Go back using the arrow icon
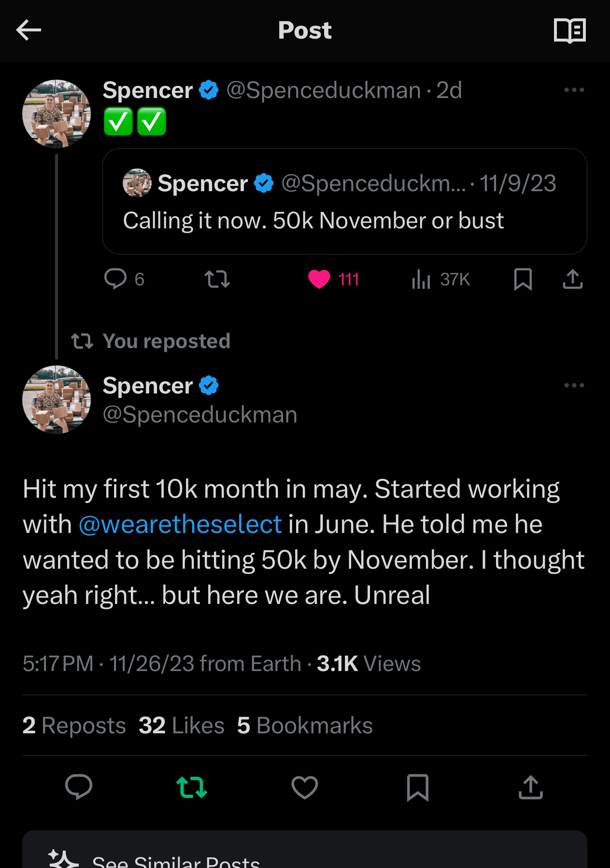The width and height of the screenshot is (610, 868). coord(29,30)
